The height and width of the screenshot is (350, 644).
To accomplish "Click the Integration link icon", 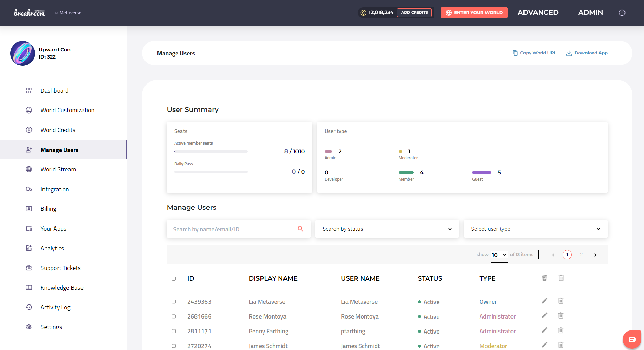I will coord(29,189).
